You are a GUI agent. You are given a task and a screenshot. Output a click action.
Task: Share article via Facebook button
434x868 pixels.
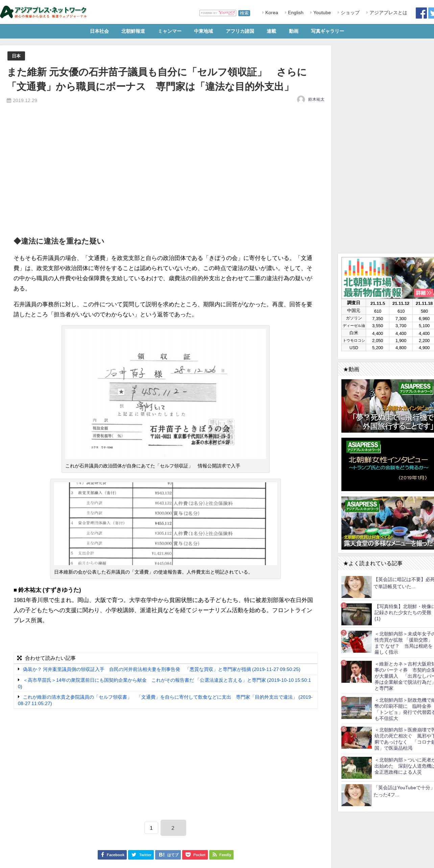coord(112,855)
